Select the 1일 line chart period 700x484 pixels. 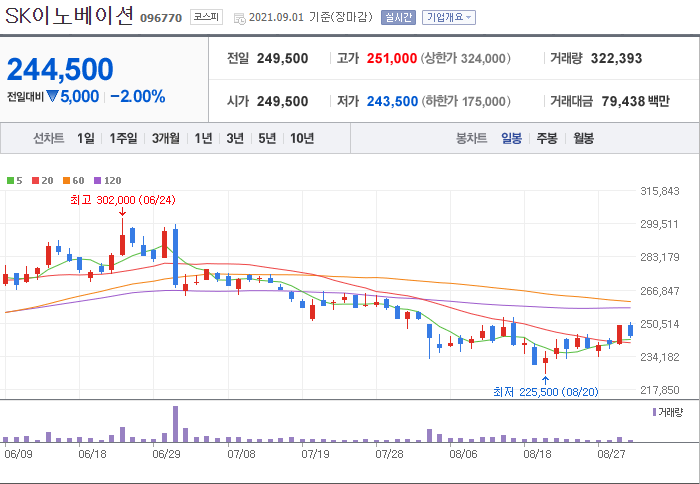pyautogui.click(x=86, y=138)
